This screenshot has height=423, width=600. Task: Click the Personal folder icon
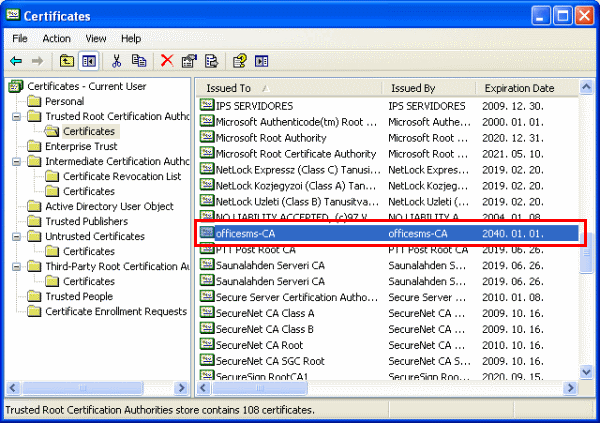[34, 101]
